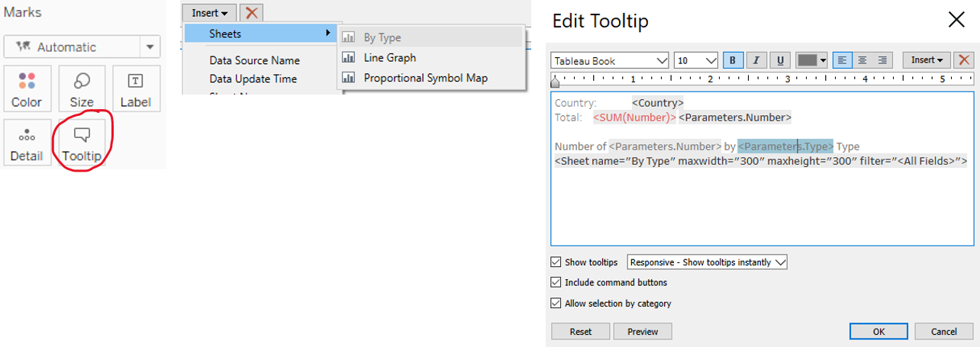This screenshot has width=980, height=347.
Task: Click the Reset button
Action: click(581, 332)
